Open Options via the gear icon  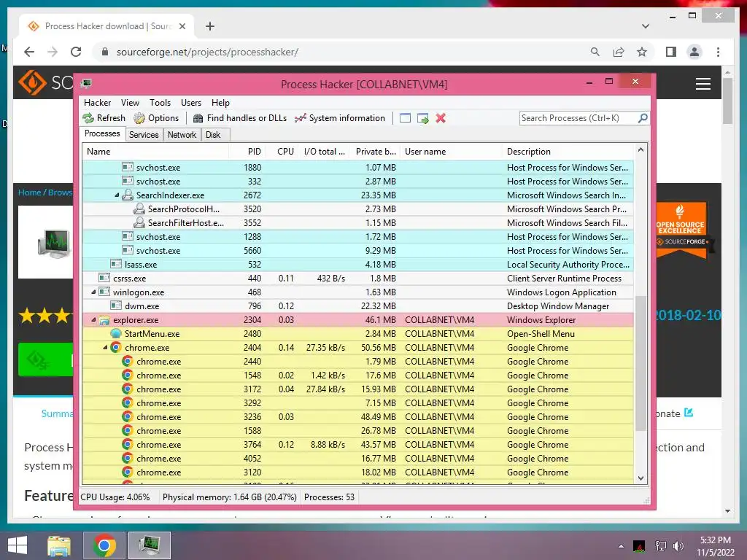point(139,118)
